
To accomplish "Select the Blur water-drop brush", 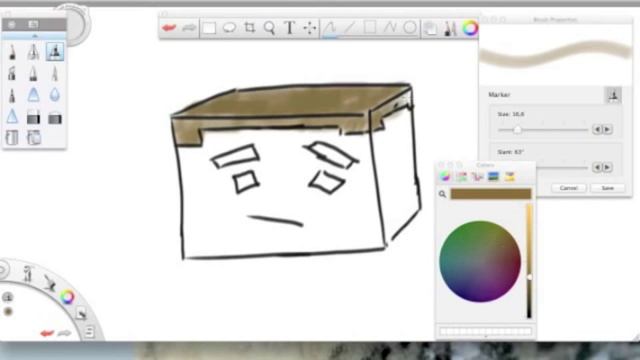I will click(x=55, y=95).
